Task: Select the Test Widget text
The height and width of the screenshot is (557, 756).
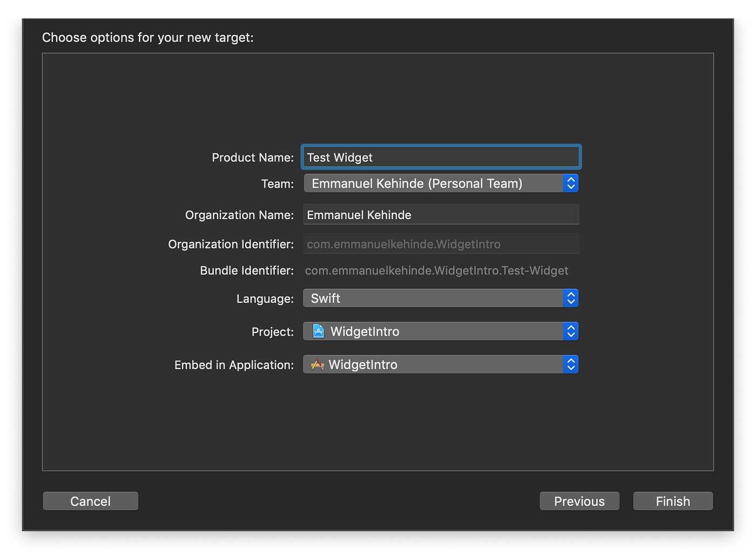Action: tap(339, 157)
